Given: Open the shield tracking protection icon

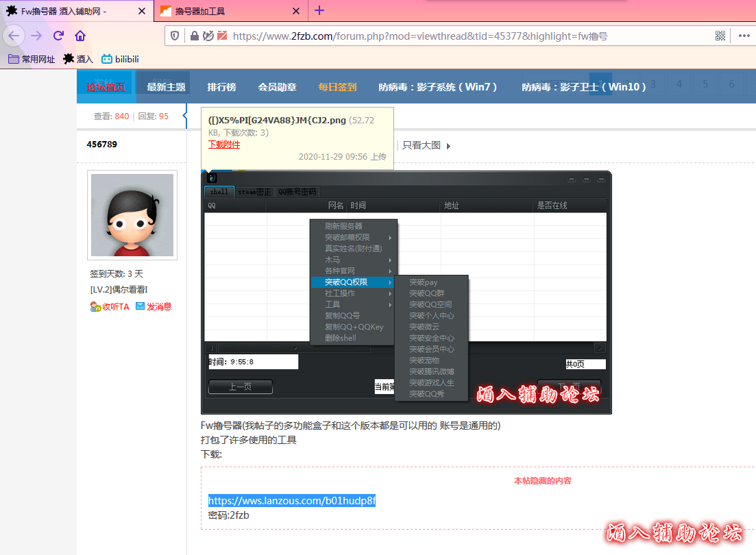Looking at the screenshot, I should click(x=175, y=36).
